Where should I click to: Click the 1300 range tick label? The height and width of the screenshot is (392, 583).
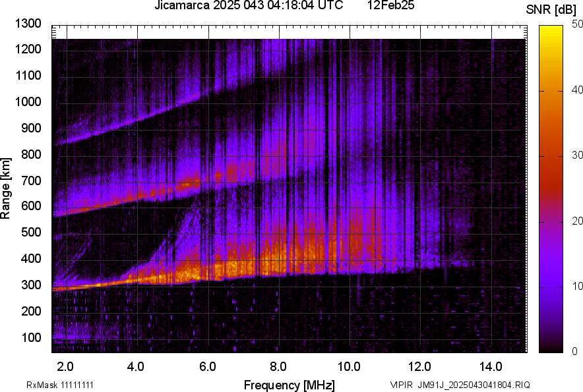(x=28, y=24)
